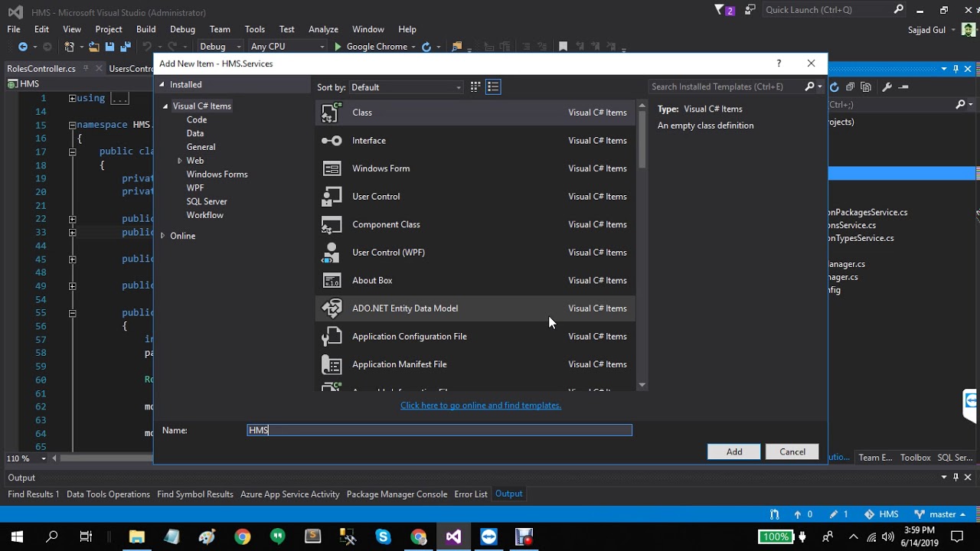The width and height of the screenshot is (980, 551).
Task: Pick the ADO.NET Entity Data Model icon
Action: [332, 308]
